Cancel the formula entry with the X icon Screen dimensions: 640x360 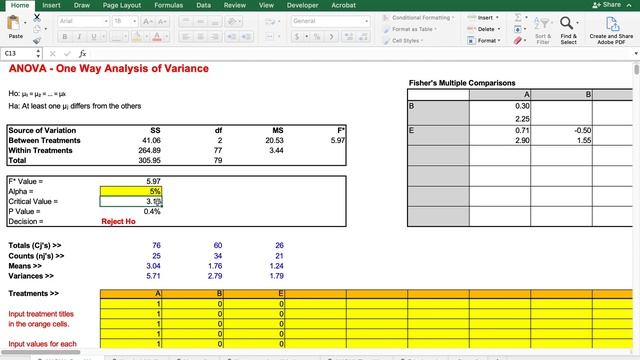coord(52,53)
